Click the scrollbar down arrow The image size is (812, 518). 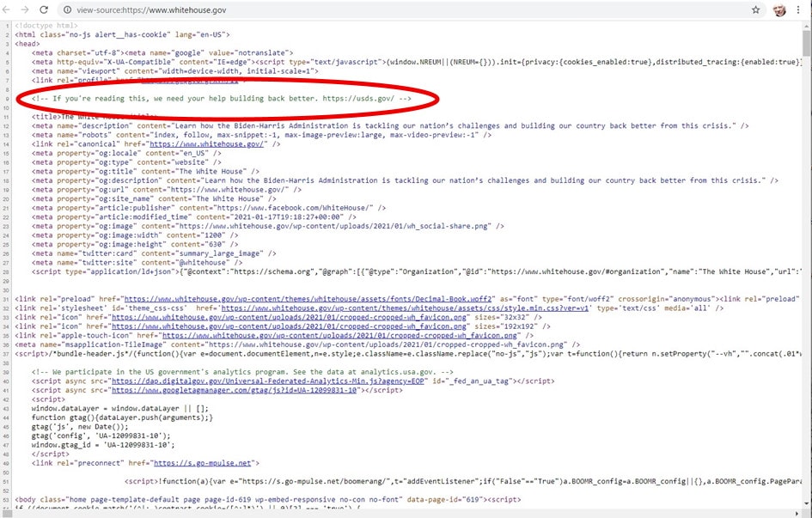point(807,503)
